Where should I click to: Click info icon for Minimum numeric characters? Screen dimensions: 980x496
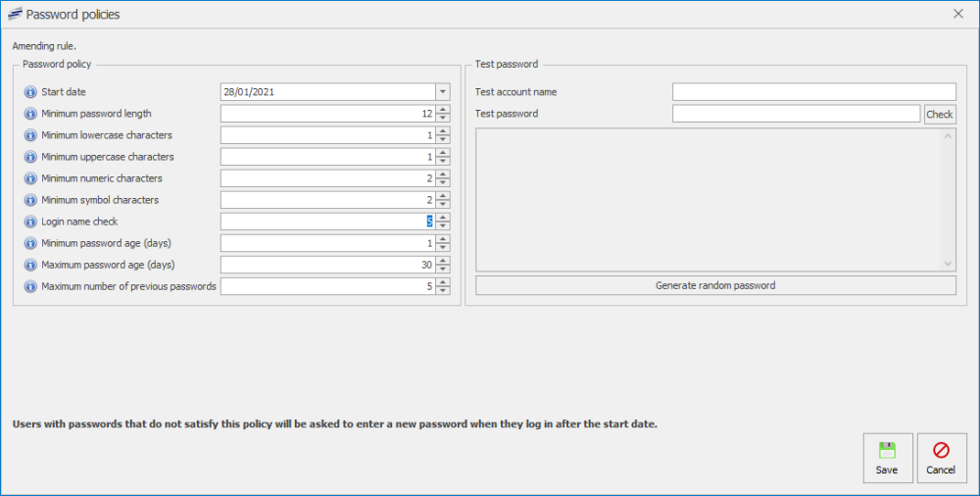30,178
